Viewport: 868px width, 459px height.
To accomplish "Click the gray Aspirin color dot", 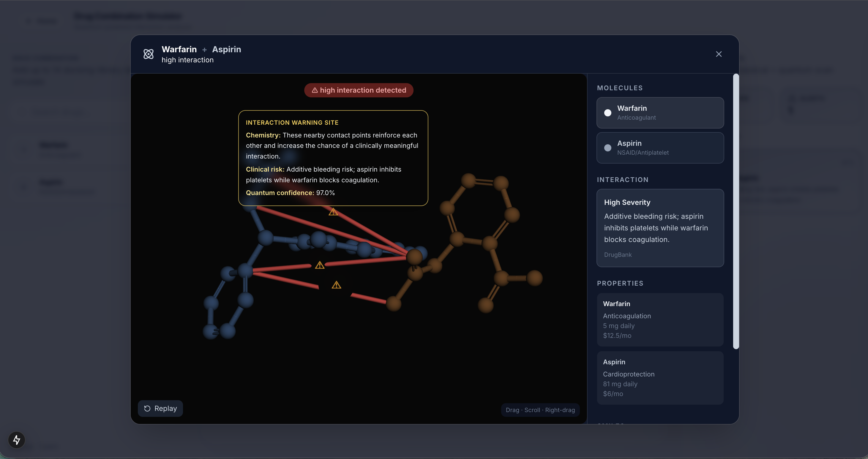I will (x=607, y=148).
